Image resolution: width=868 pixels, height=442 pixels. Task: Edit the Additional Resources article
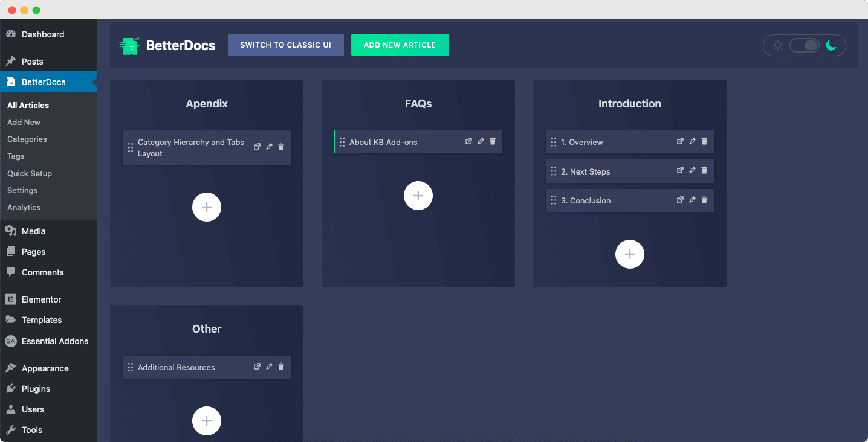tap(269, 367)
